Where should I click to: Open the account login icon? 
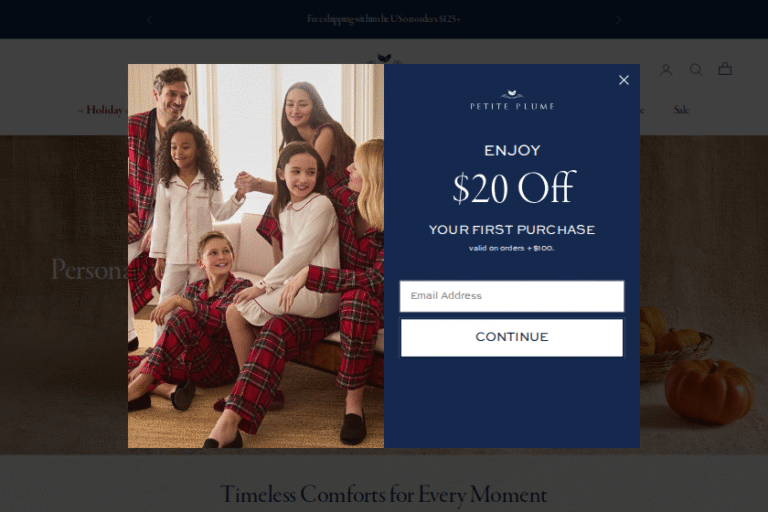pos(666,70)
